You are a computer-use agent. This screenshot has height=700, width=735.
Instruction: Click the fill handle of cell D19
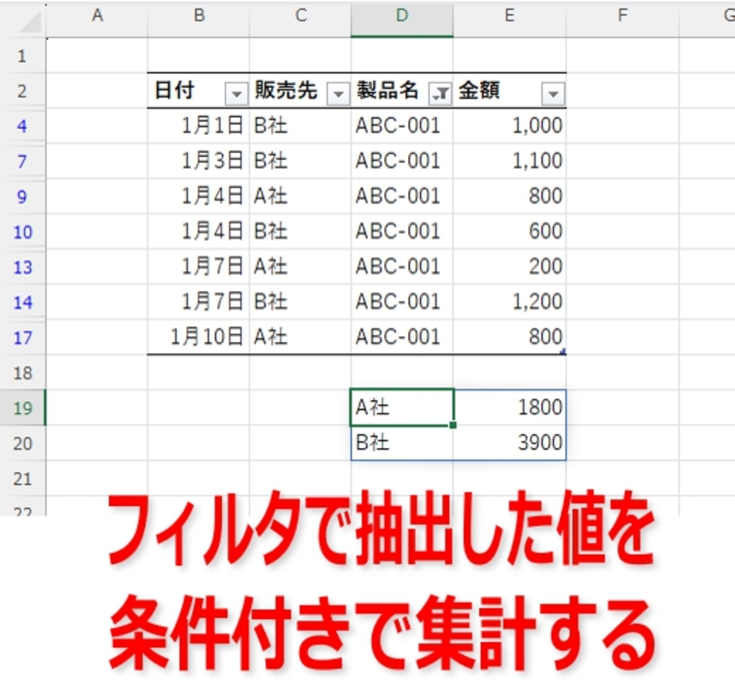[x=453, y=425]
